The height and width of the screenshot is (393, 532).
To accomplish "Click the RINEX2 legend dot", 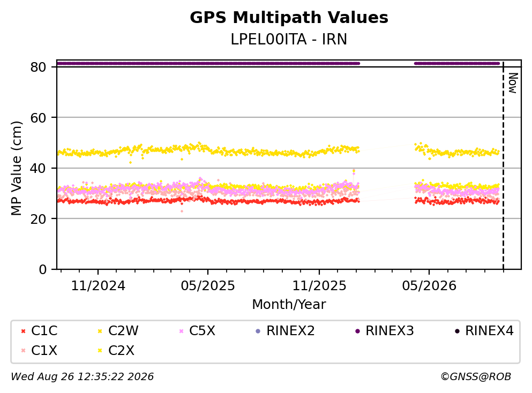I will [258, 331].
